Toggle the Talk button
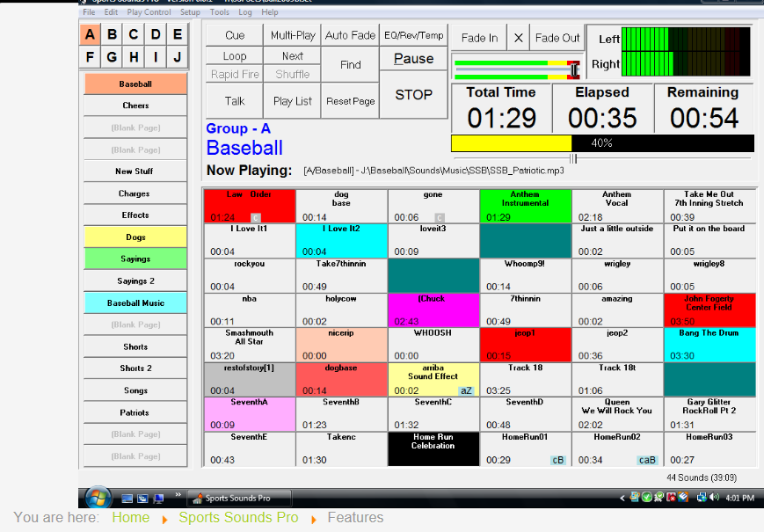Screen dimensions: 764x532 click(x=235, y=101)
